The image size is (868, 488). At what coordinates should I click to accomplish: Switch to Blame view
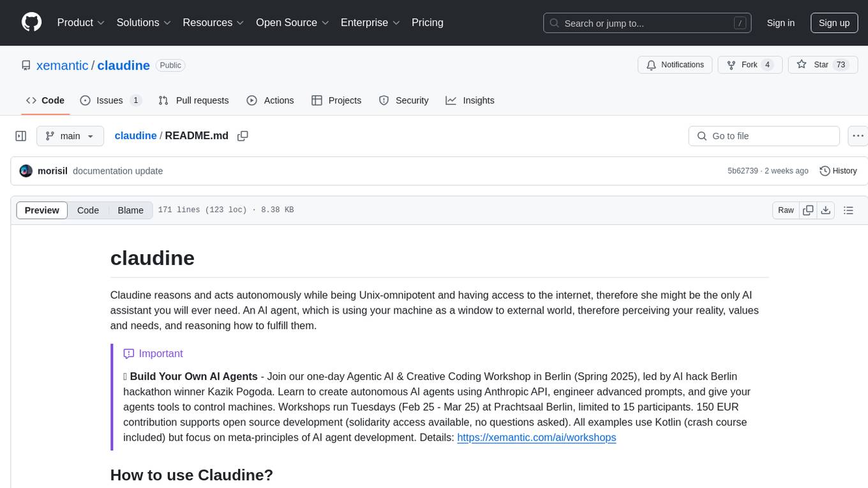131,210
